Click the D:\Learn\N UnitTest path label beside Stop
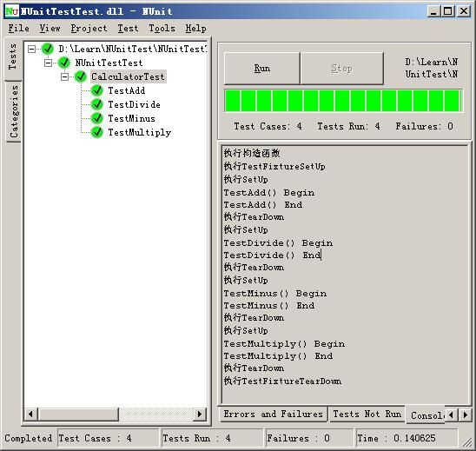This screenshot has height=451, width=476. pos(431,68)
